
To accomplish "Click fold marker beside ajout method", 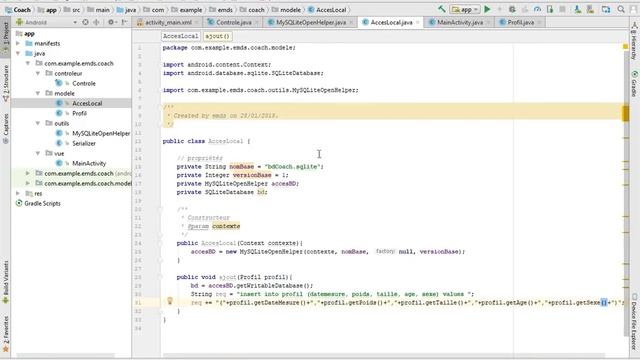I will pos(160,277).
